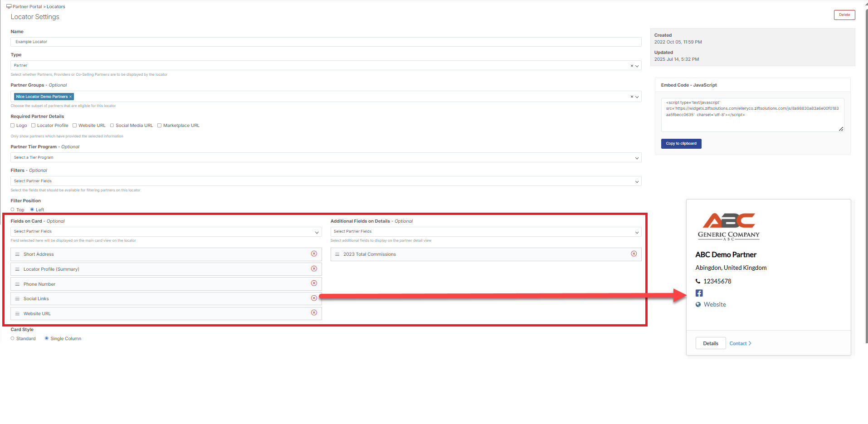Click the globe icon beside Website
Screen dimensions: 868x424
698,305
